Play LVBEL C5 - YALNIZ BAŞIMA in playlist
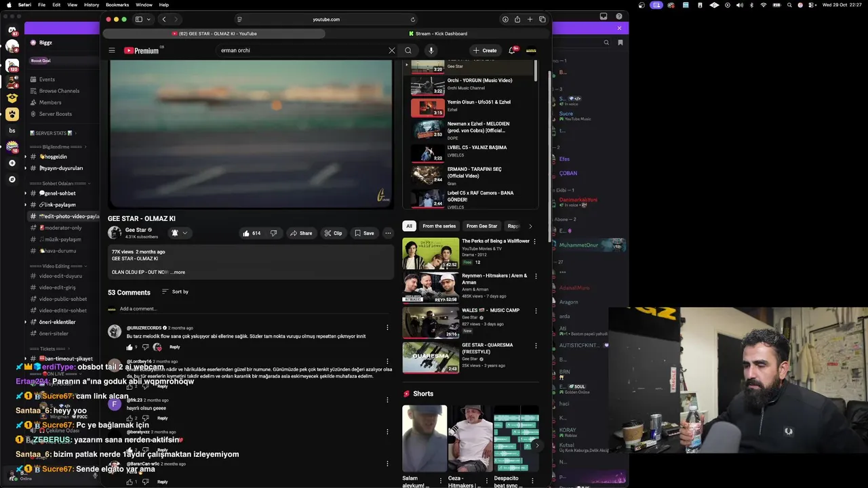This screenshot has width=868, height=488. pos(470,152)
